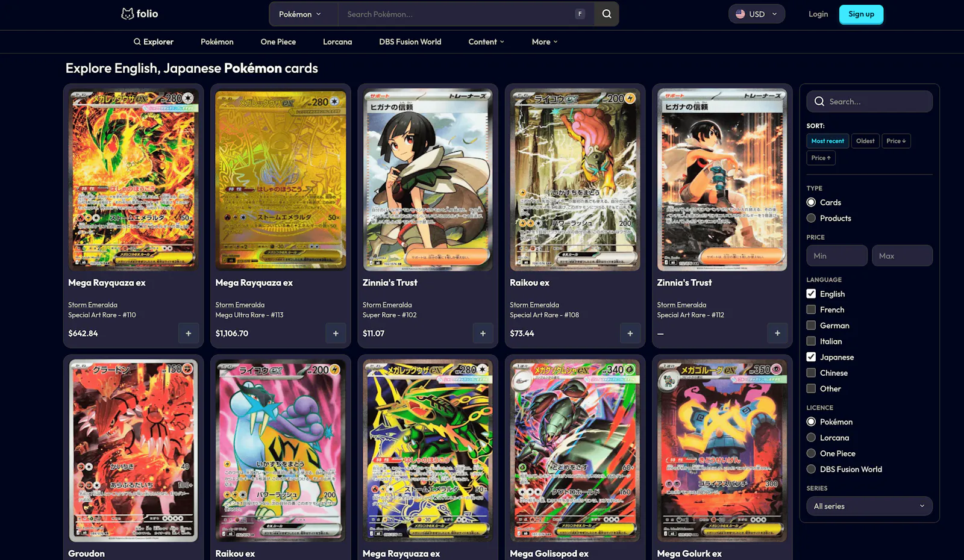
Task: Sort by Oldest
Action: coord(865,141)
